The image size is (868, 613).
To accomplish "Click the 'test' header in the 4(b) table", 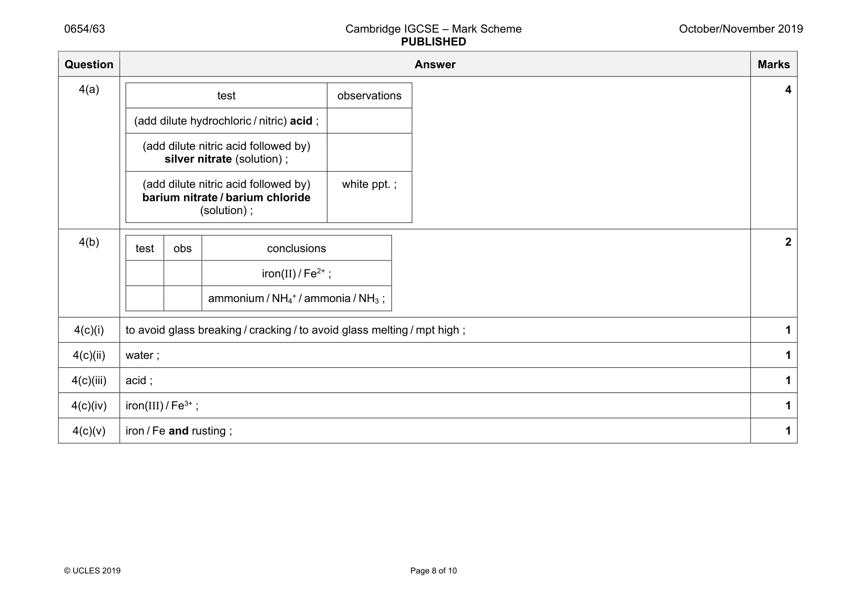I will click(x=145, y=248).
